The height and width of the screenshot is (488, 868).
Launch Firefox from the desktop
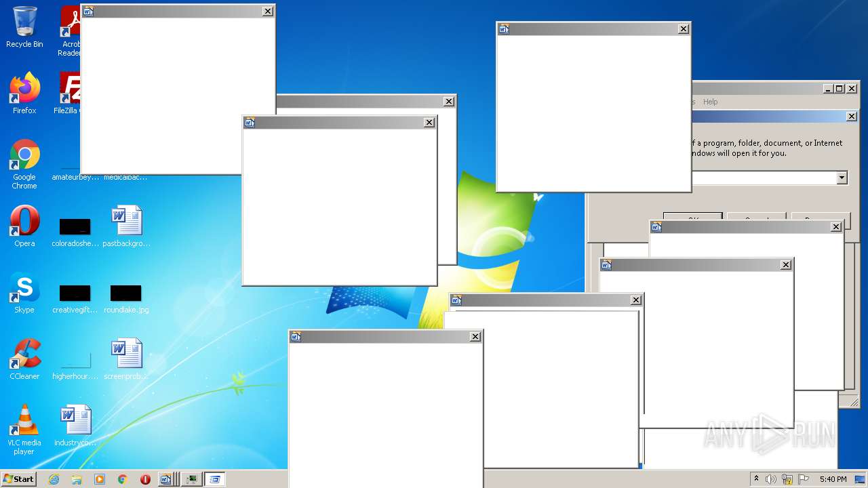(x=24, y=94)
